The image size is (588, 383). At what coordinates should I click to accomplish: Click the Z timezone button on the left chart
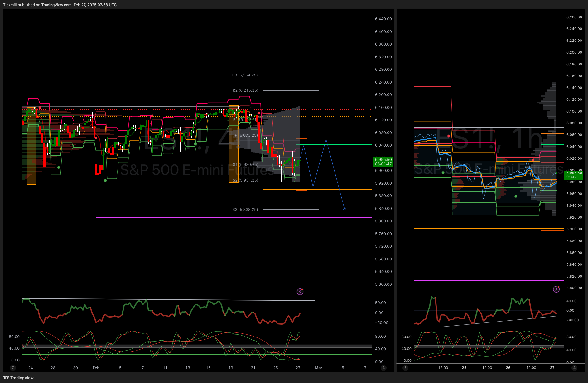coord(13,368)
